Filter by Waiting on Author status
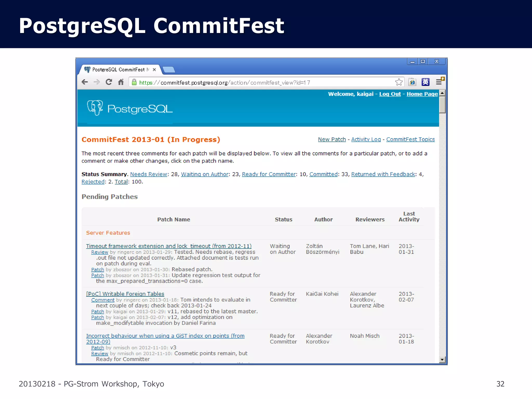 click(205, 174)
